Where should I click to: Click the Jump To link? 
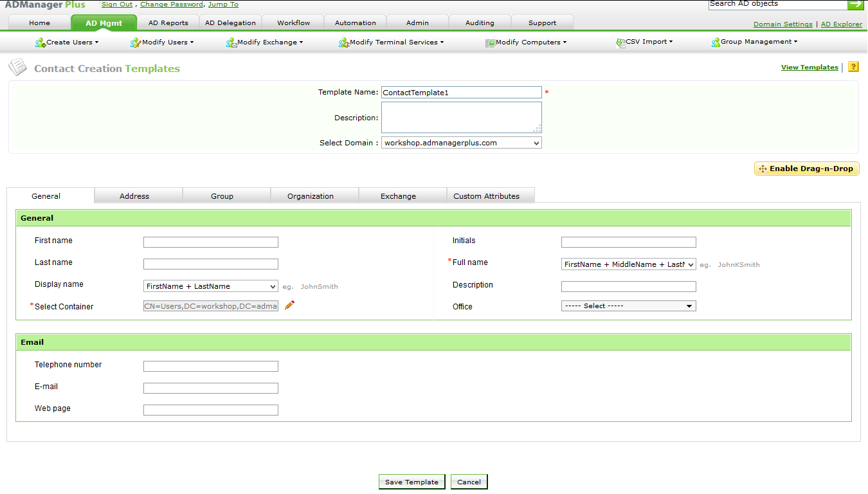click(223, 5)
